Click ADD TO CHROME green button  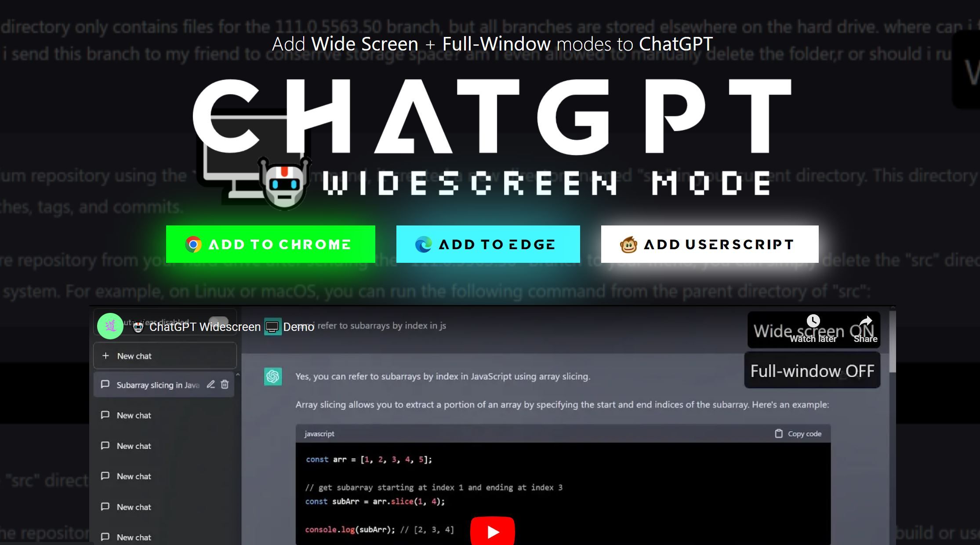pyautogui.click(x=270, y=243)
